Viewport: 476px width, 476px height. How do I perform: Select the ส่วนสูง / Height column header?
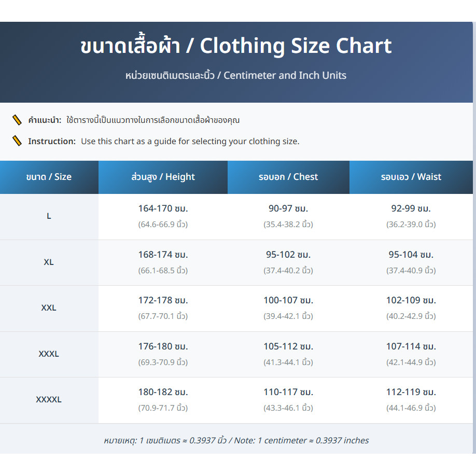[163, 177]
